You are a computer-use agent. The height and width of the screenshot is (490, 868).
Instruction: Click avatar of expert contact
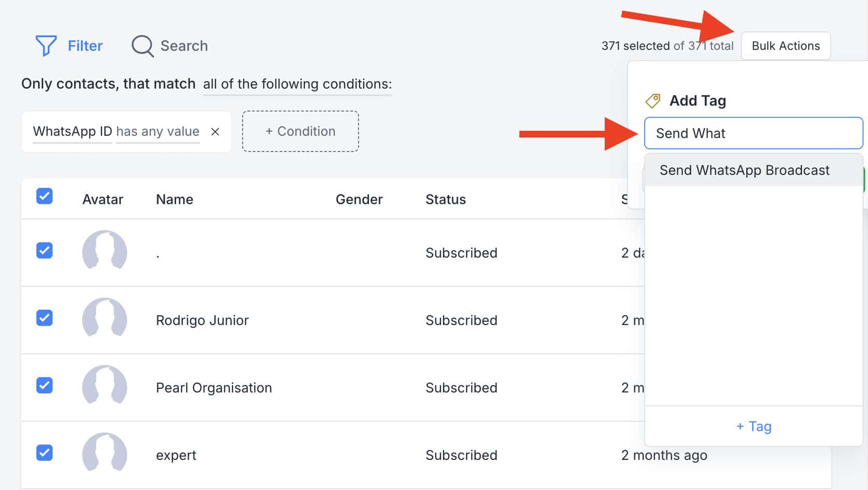click(x=105, y=454)
